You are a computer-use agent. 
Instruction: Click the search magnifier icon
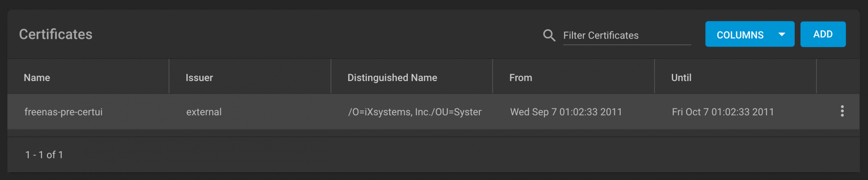point(549,35)
